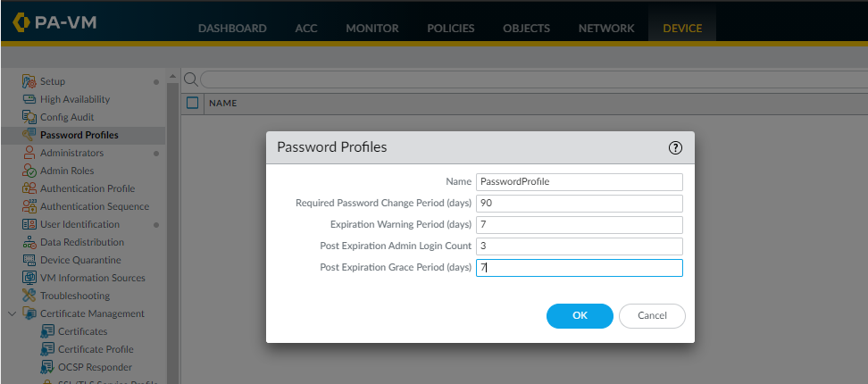Go to the MONITOR tab
Screen dimensions: 868x384
(x=372, y=28)
